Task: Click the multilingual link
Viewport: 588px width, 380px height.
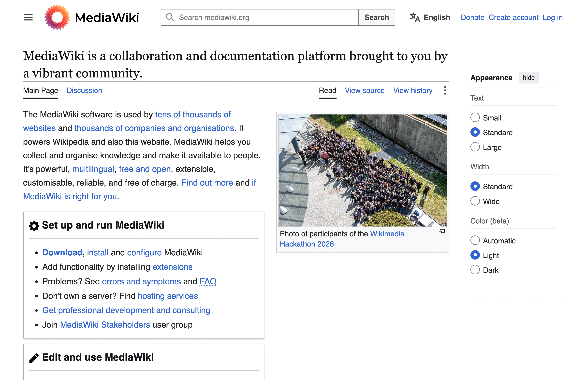Action: point(93,169)
